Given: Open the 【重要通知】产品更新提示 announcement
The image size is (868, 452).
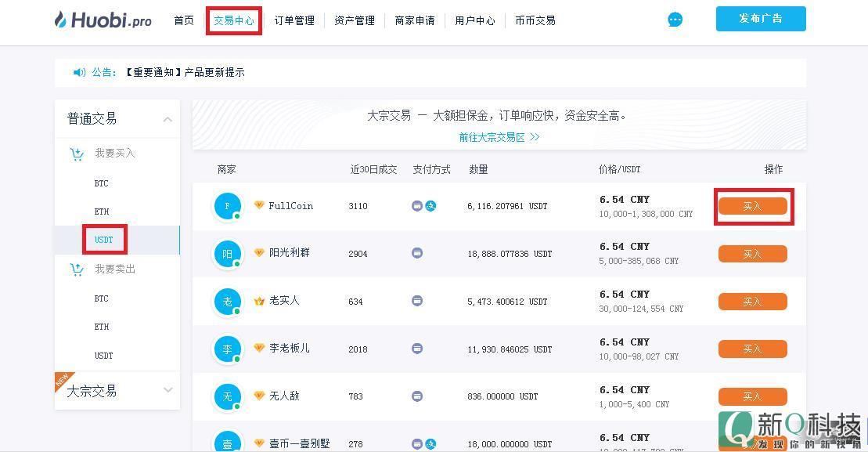Looking at the screenshot, I should tap(185, 72).
